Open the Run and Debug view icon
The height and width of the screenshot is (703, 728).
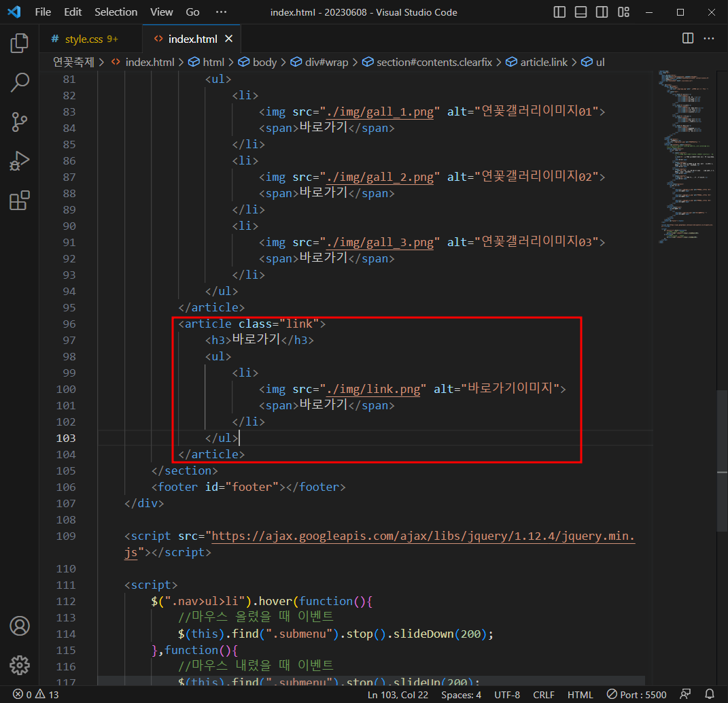tap(20, 161)
